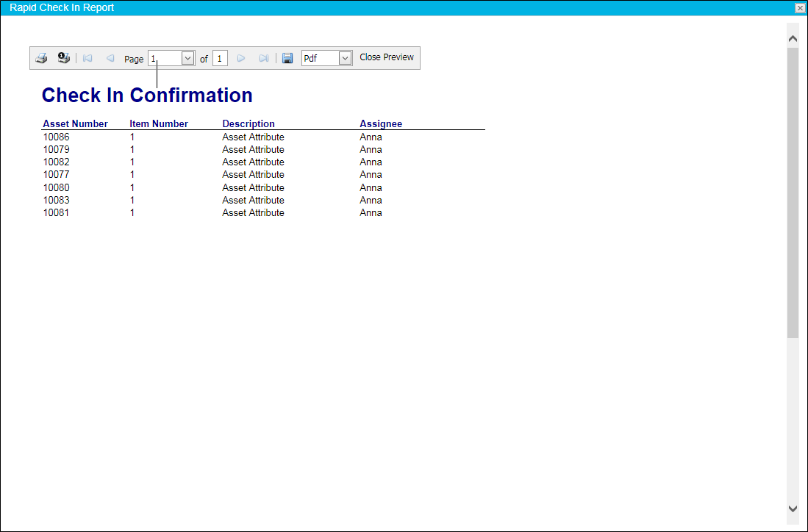Go to next page arrow
The height and width of the screenshot is (532, 808).
click(241, 58)
